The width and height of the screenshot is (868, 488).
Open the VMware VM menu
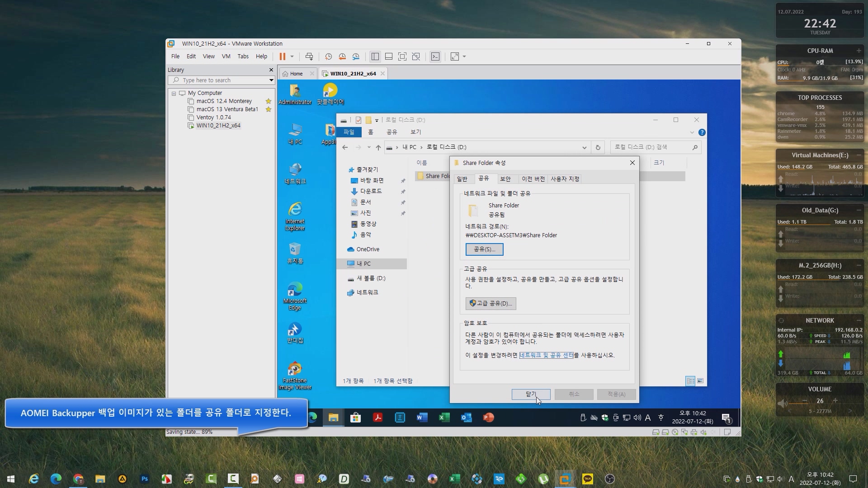(x=226, y=56)
